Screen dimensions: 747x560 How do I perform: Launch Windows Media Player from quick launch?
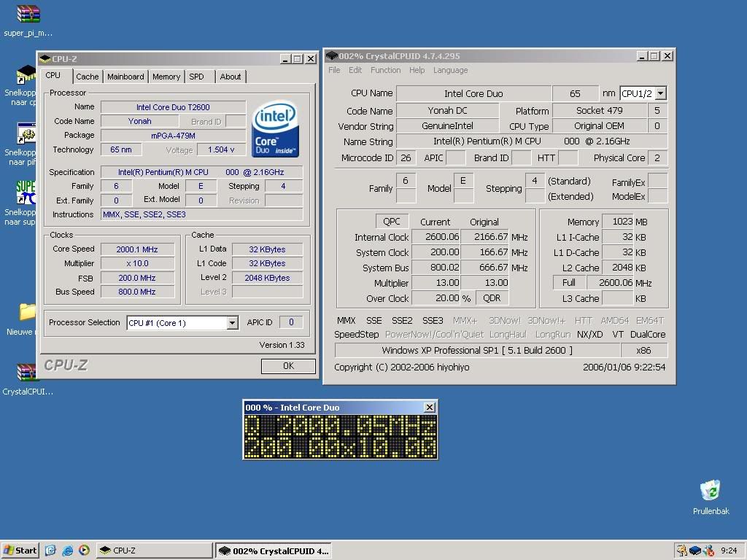point(84,551)
